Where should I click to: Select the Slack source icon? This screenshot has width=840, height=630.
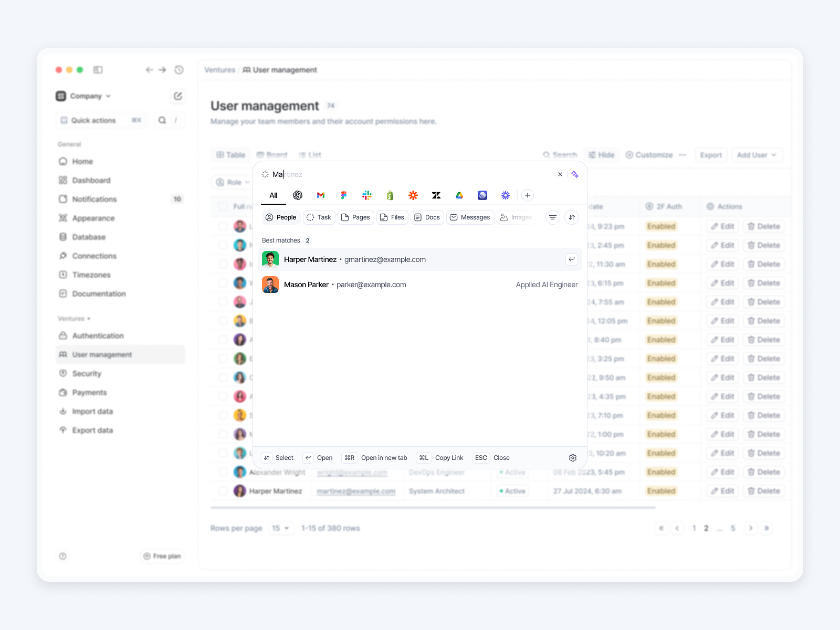click(x=367, y=195)
